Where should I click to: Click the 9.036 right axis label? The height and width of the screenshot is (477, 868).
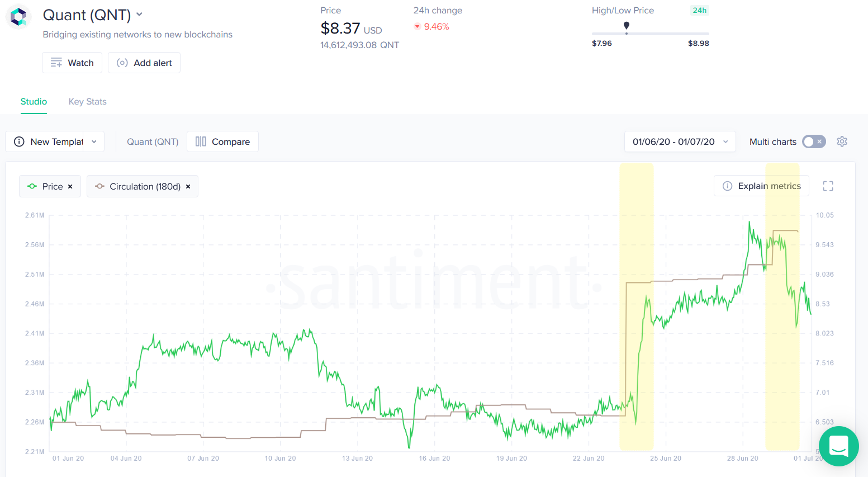(x=824, y=275)
